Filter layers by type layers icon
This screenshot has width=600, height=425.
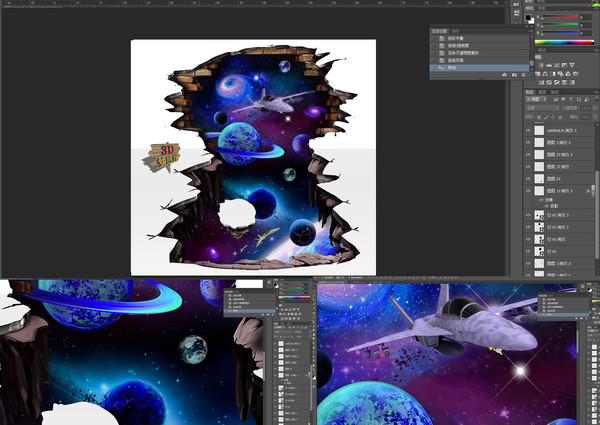pyautogui.click(x=571, y=99)
